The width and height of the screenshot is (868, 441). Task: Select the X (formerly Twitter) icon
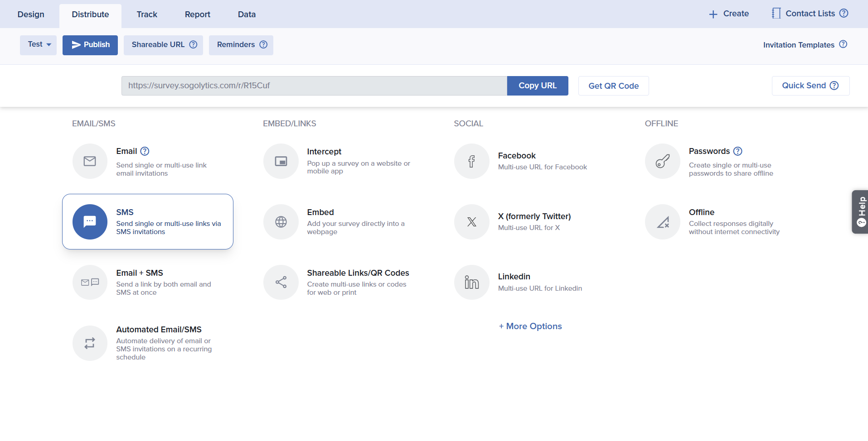pos(472,222)
